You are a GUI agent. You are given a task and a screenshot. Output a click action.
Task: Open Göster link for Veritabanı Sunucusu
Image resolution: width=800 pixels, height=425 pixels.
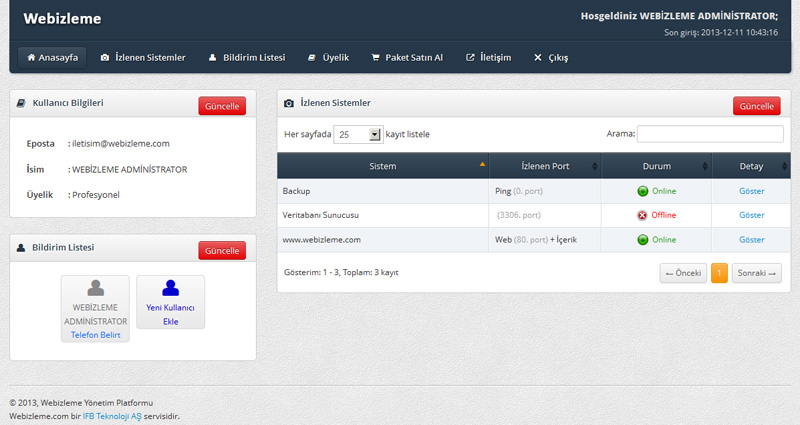click(751, 215)
